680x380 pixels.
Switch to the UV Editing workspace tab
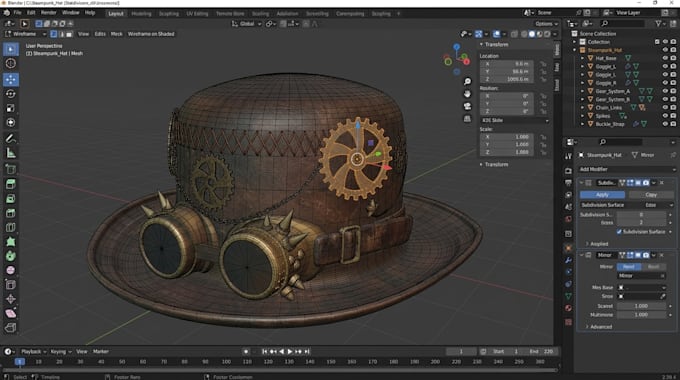(x=197, y=13)
